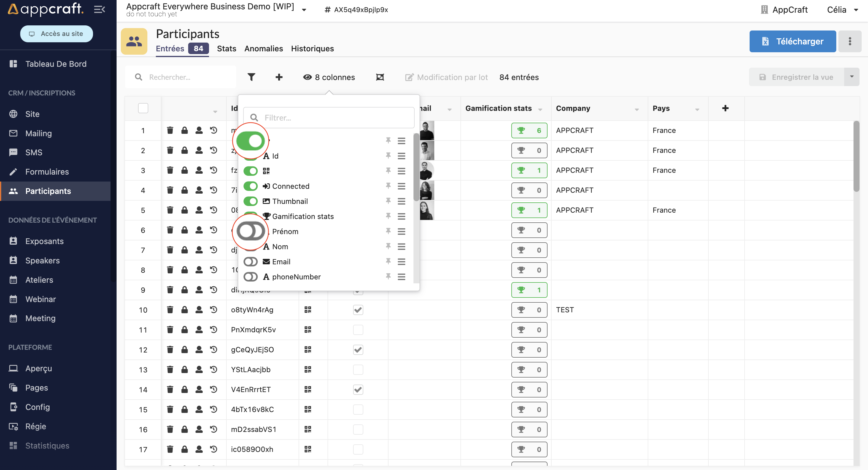The image size is (868, 470).
Task: Enable the Email column toggle
Action: coord(250,262)
